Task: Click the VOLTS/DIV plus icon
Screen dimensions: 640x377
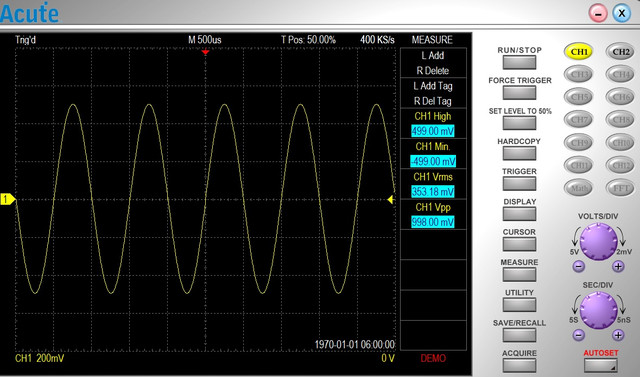Action: coord(618,266)
